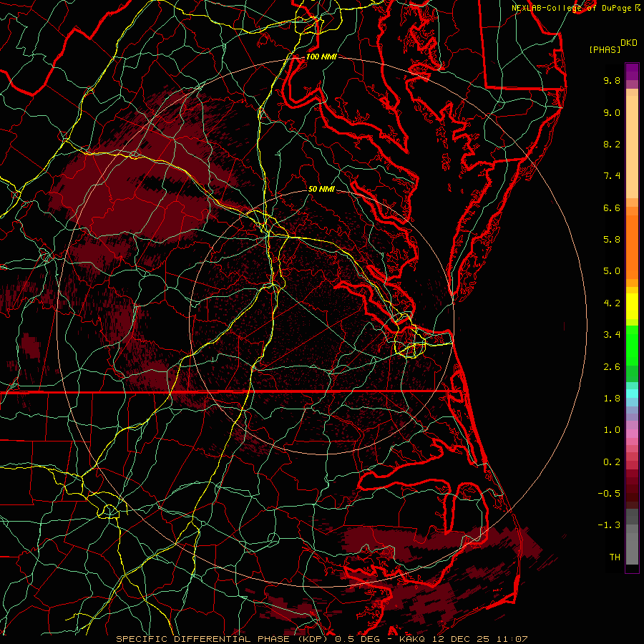Click the 1.8 scale value
This screenshot has height=644, width=644.
pos(612,399)
